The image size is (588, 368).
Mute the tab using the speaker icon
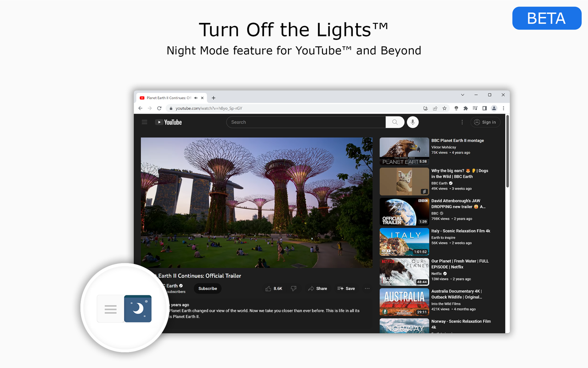tap(196, 98)
